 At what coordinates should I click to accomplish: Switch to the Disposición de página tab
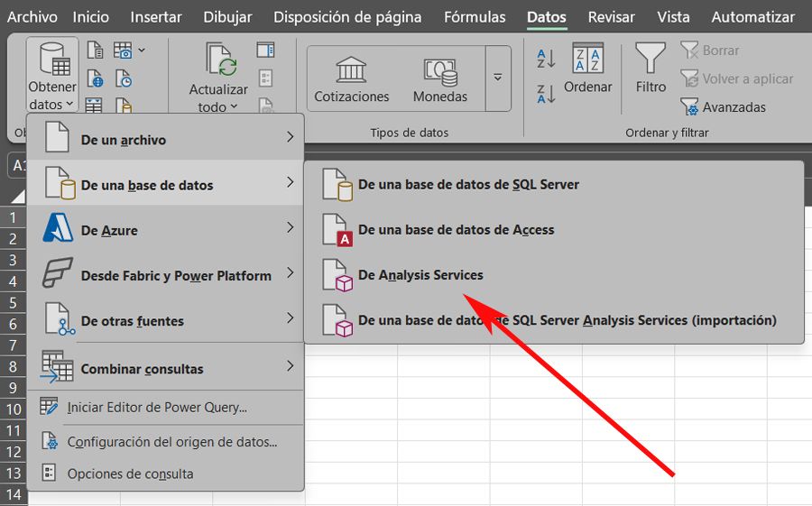pos(347,17)
